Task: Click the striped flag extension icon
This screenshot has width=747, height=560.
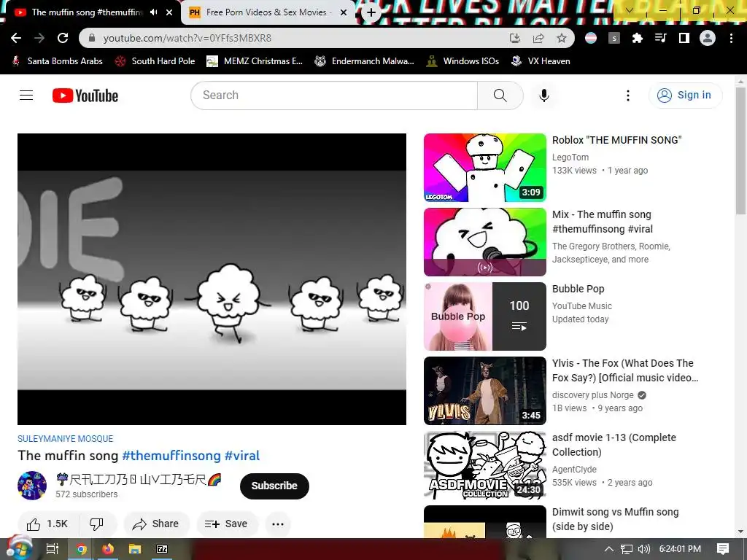Action: coord(591,38)
